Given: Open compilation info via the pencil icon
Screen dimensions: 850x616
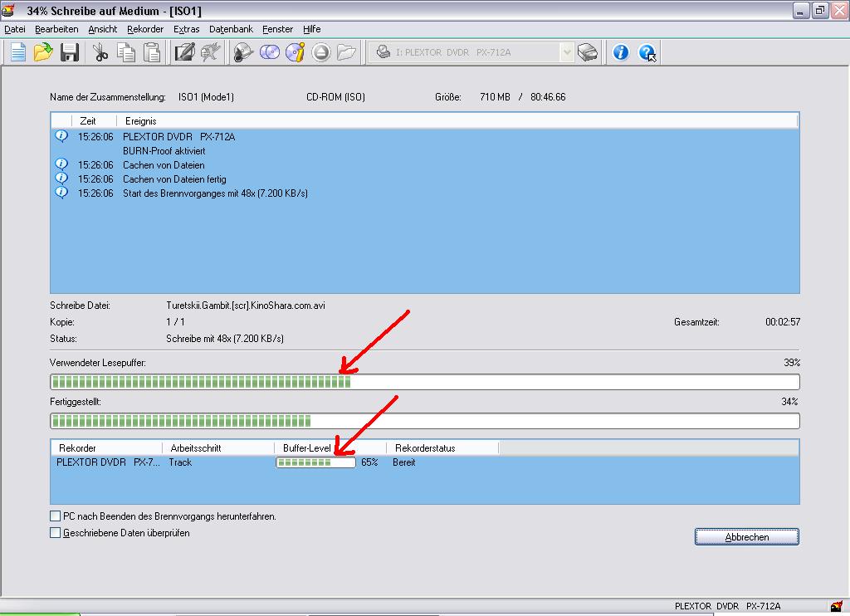Looking at the screenshot, I should tap(184, 52).
